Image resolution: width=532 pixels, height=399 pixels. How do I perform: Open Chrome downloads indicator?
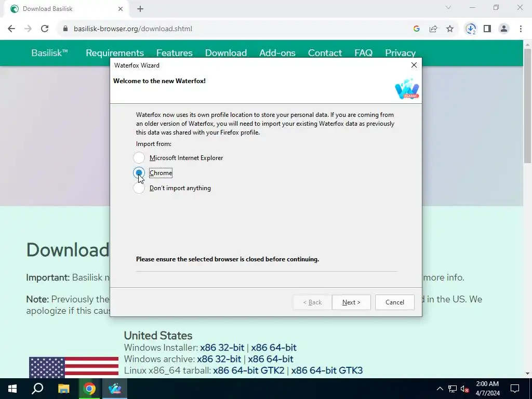(x=471, y=29)
